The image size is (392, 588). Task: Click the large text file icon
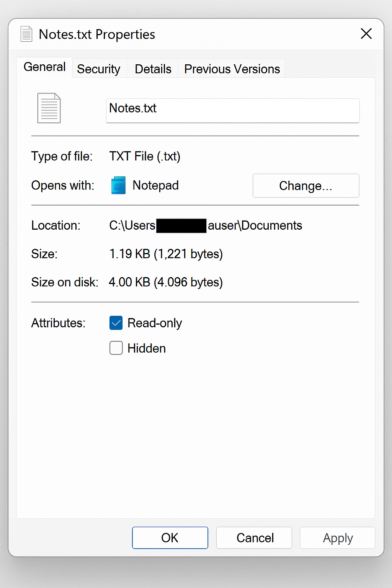49,108
